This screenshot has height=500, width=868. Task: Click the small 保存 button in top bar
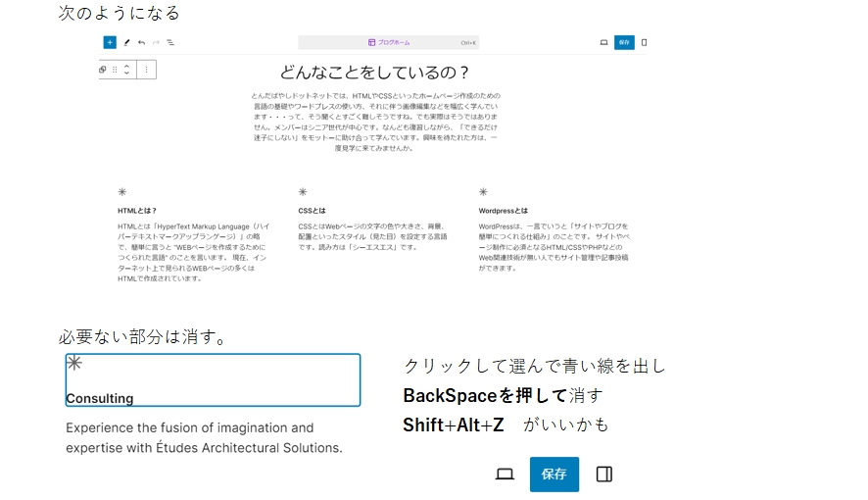[x=624, y=43]
